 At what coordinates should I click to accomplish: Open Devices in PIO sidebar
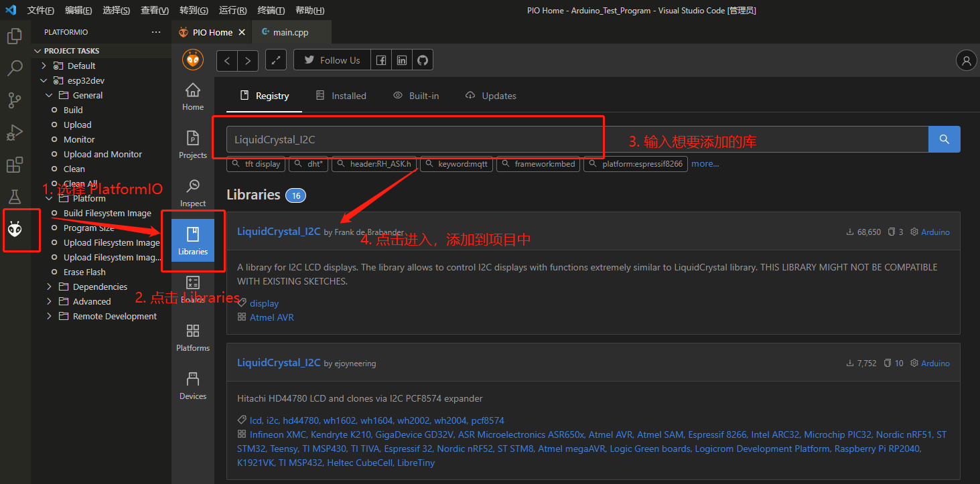[x=193, y=386]
